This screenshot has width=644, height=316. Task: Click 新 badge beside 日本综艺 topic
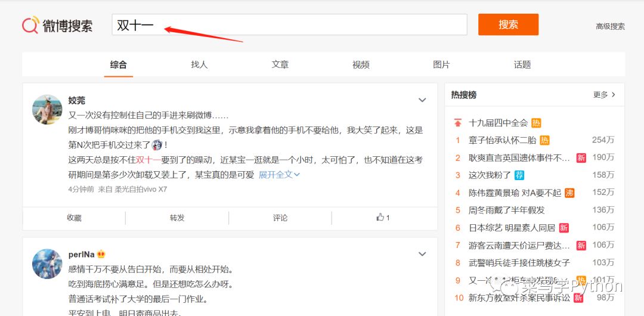pos(564,228)
